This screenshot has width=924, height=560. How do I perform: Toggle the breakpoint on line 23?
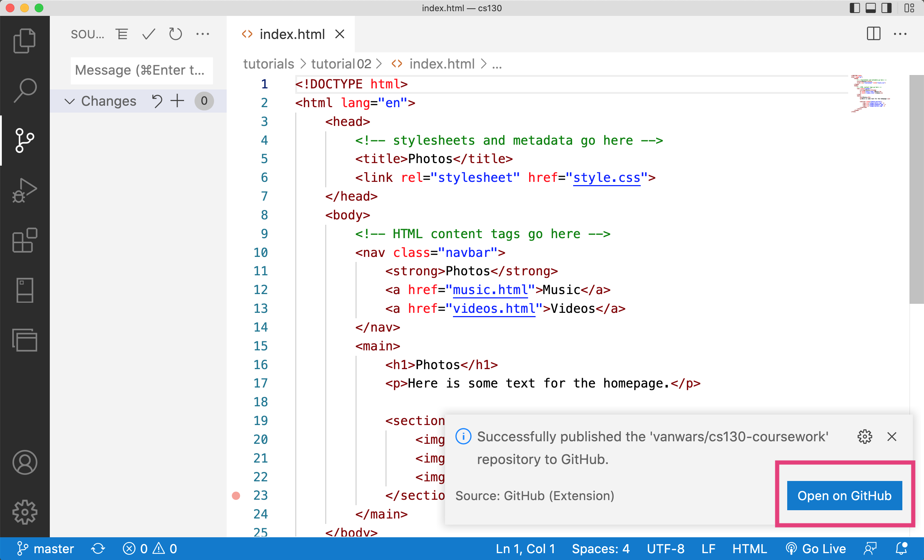coord(236,495)
